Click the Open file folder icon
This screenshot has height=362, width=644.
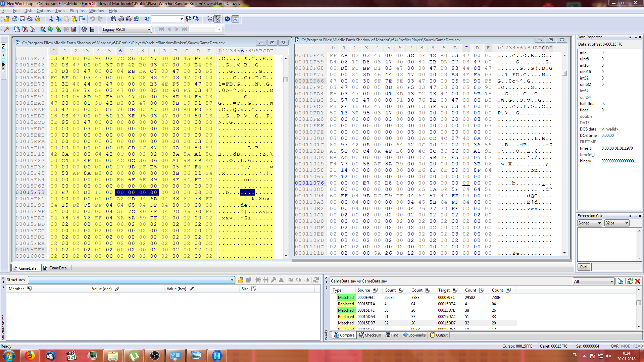pyautogui.click(x=6, y=19)
